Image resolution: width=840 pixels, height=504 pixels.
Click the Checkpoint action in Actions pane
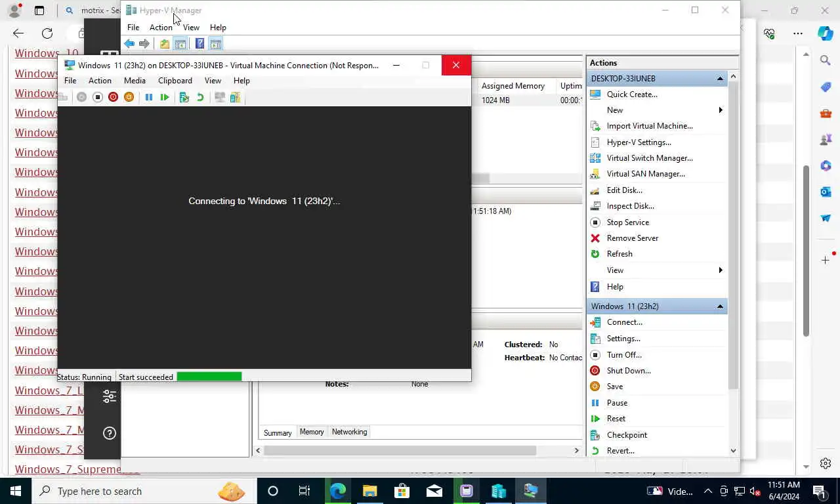pos(627,435)
